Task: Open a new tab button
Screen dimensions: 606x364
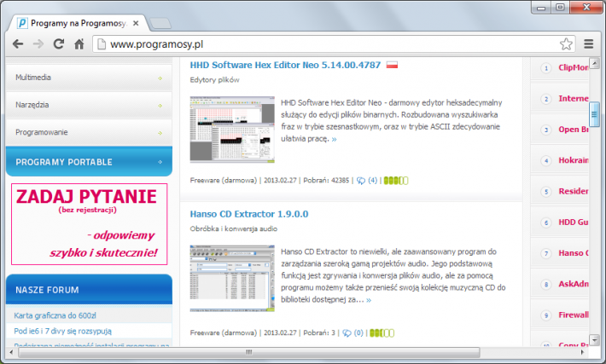Action: click(160, 24)
